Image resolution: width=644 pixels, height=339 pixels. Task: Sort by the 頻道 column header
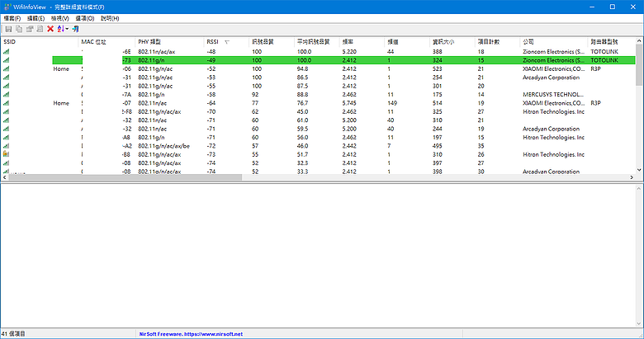(x=407, y=42)
